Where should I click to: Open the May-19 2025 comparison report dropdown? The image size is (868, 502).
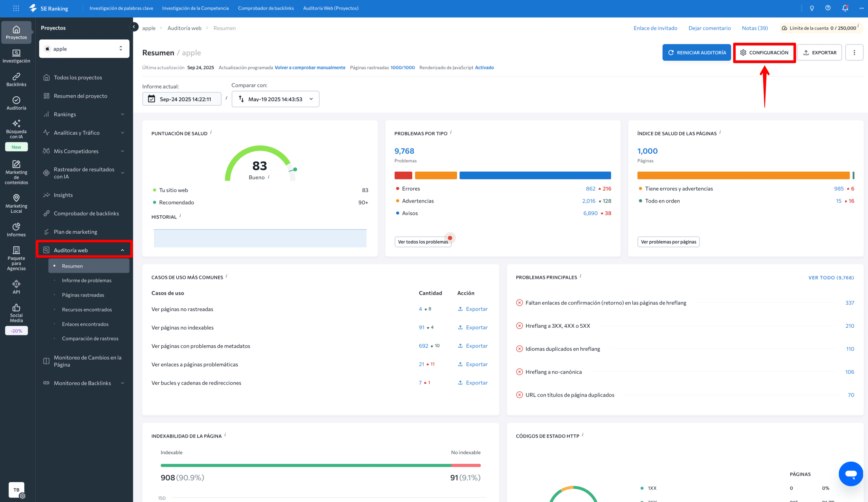coord(275,99)
